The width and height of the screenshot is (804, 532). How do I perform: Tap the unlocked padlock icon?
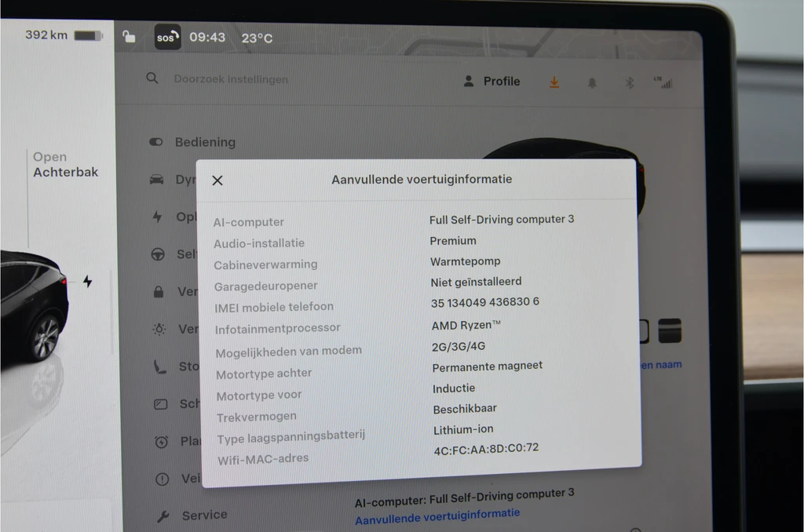click(129, 36)
